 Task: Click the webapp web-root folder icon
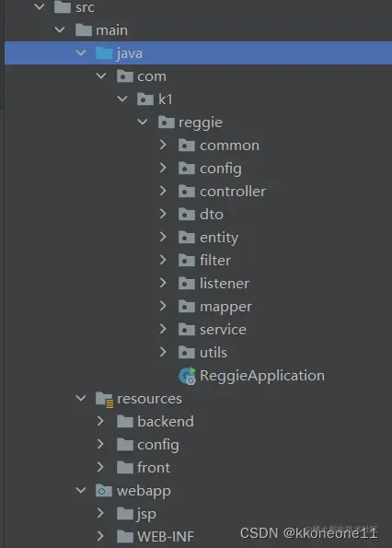point(104,491)
